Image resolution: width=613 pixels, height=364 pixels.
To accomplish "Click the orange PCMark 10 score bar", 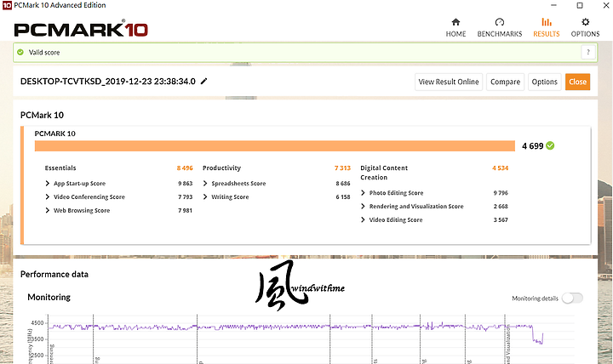I will (x=275, y=145).
